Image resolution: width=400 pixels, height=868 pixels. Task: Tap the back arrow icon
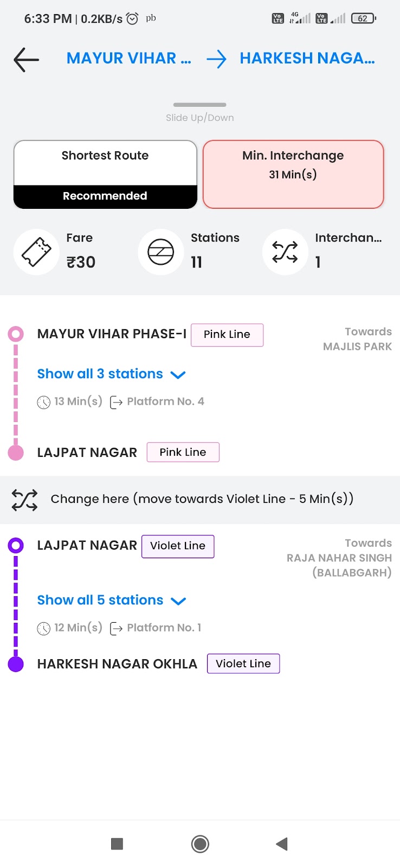(26, 59)
